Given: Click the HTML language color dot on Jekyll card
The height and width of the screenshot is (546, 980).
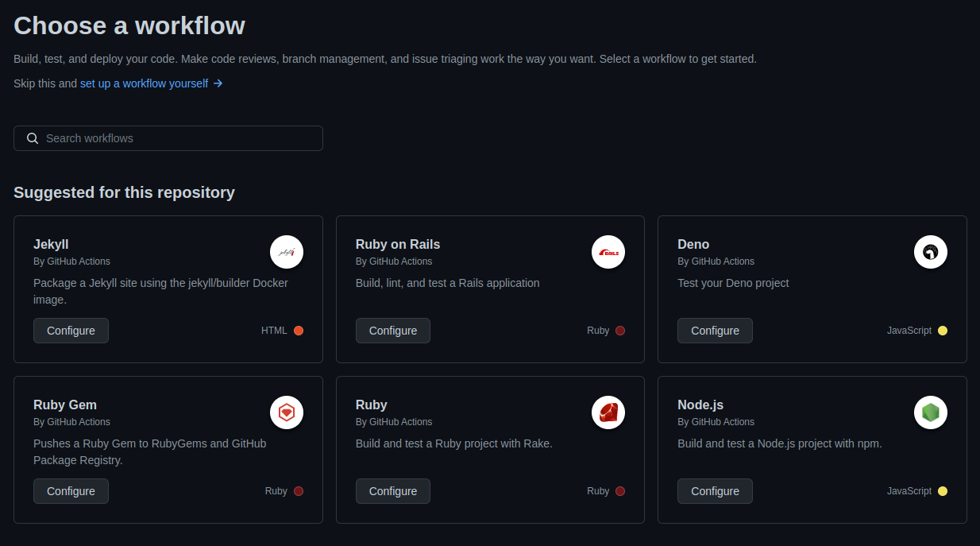Looking at the screenshot, I should 299,331.
